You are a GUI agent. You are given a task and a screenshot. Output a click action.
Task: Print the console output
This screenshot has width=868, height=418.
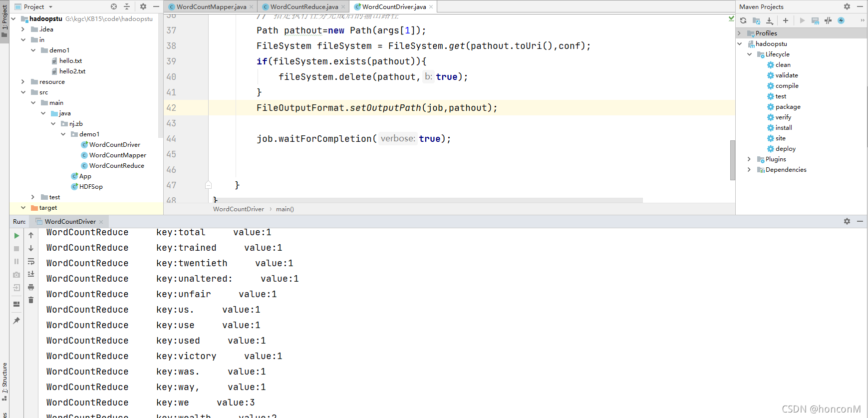(31, 287)
